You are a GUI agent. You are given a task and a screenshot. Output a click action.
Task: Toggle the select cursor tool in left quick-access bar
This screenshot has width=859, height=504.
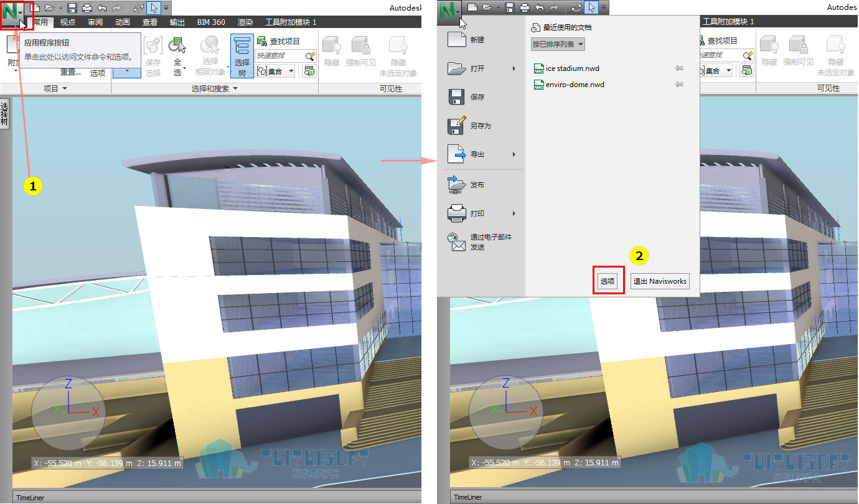154,8
